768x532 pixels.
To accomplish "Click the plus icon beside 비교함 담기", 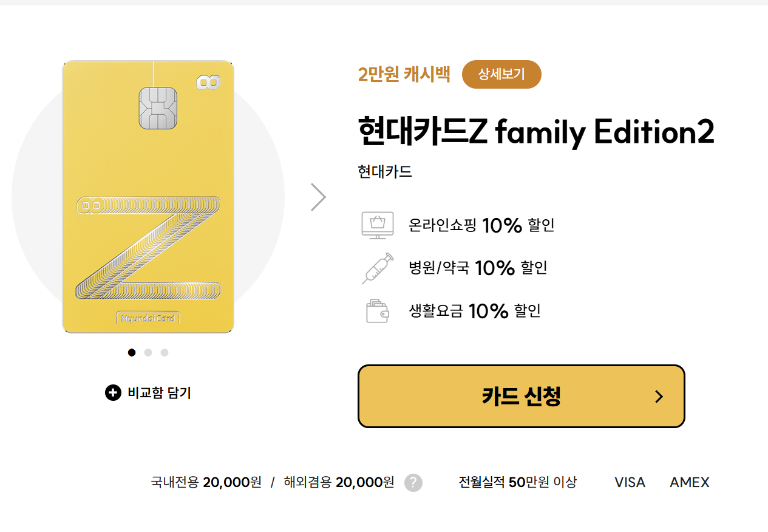I will click(x=113, y=393).
